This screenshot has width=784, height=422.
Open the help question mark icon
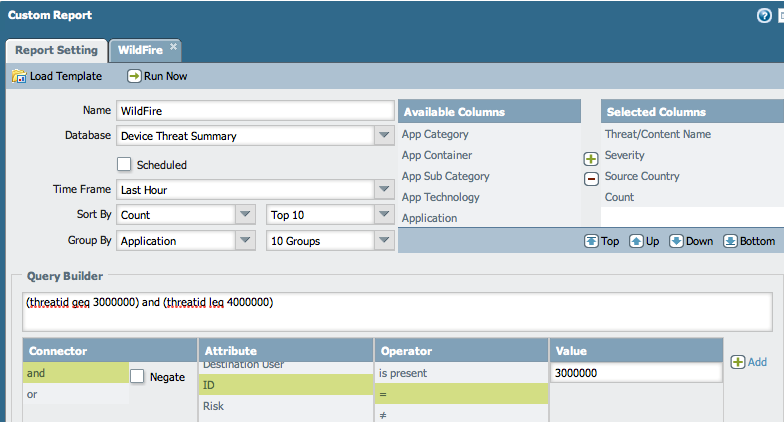[x=765, y=16]
